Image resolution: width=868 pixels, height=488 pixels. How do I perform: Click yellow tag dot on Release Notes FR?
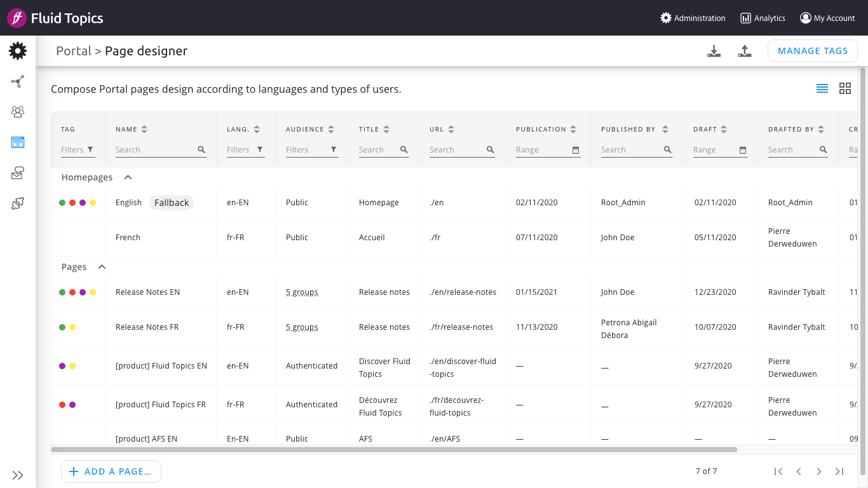tap(72, 327)
